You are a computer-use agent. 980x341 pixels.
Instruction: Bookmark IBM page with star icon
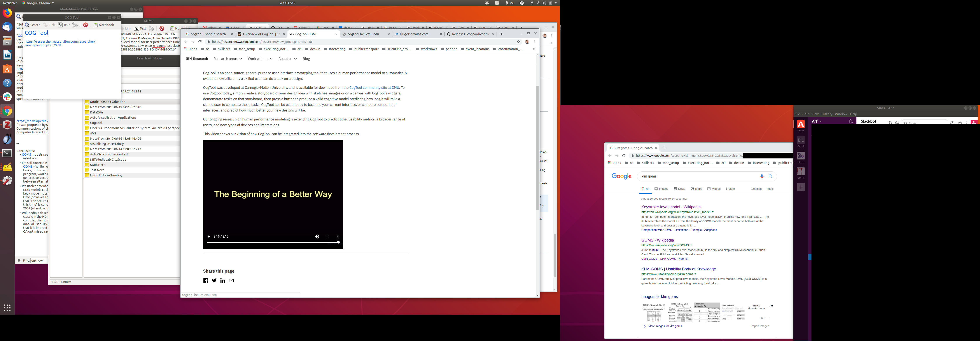click(518, 42)
